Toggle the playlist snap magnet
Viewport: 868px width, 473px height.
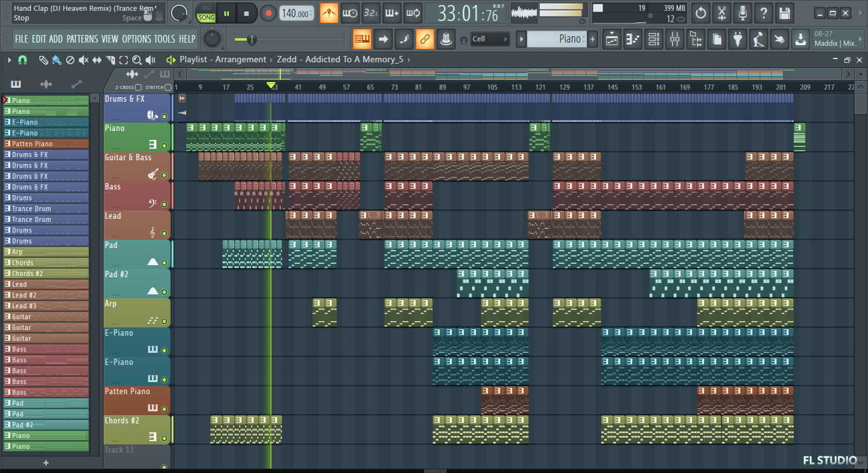click(x=22, y=60)
